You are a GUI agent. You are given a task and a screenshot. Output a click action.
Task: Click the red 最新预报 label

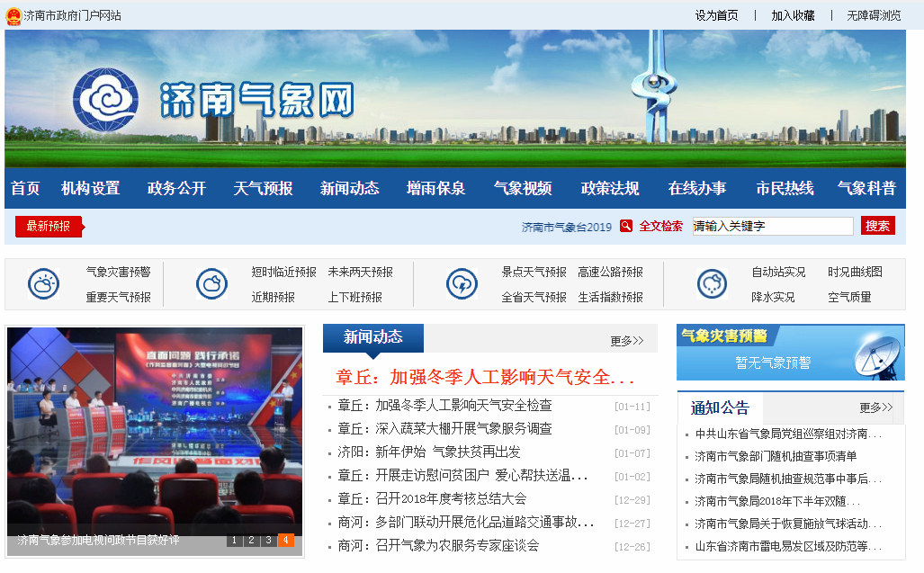point(49,227)
